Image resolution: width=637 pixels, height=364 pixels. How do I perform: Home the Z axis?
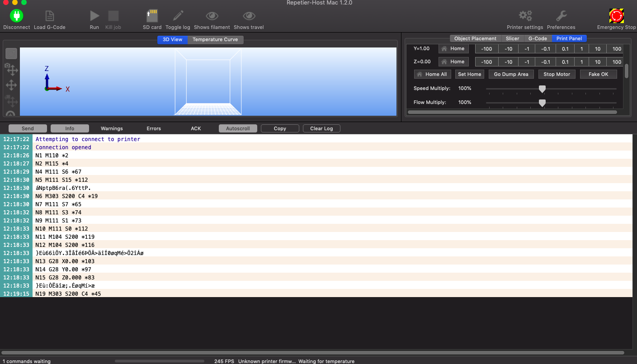(453, 61)
